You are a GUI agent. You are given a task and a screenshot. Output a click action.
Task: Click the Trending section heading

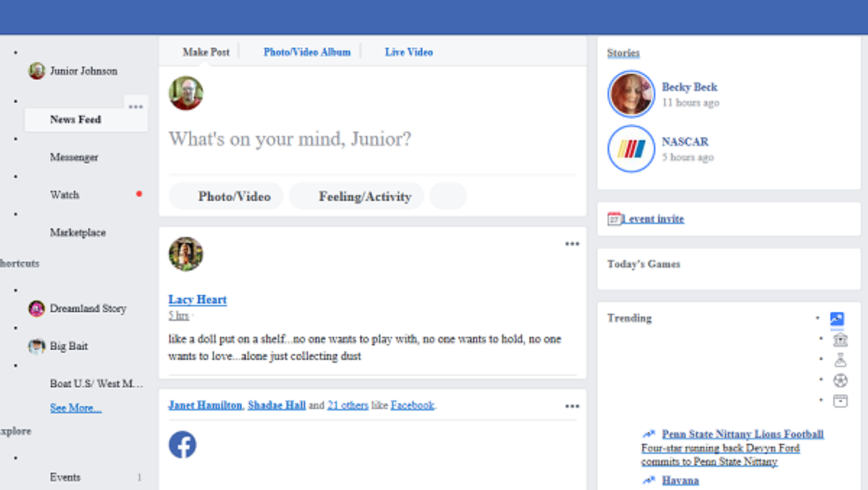[629, 318]
